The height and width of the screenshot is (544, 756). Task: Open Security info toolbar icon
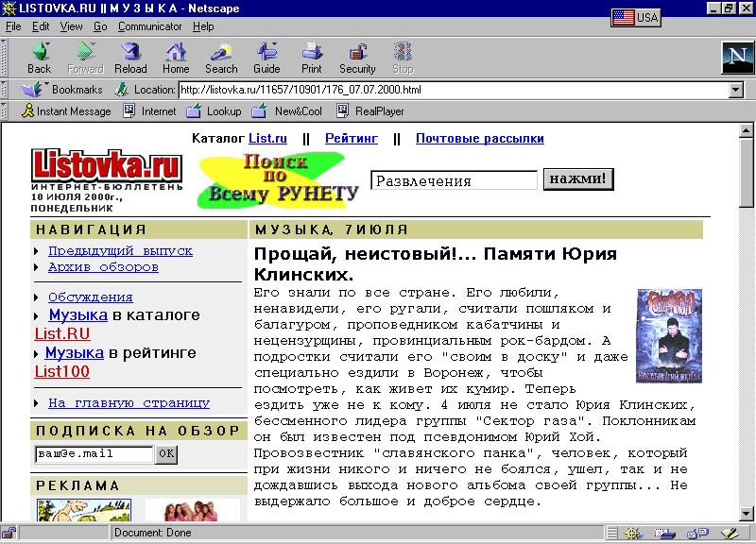coord(357,58)
